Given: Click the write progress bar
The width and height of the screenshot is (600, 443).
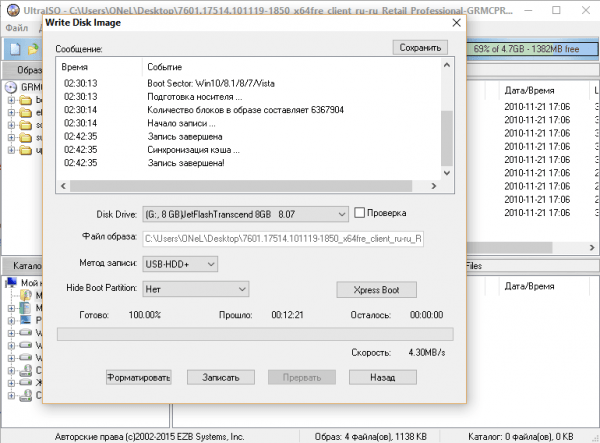Looking at the screenshot, I should click(x=255, y=334).
